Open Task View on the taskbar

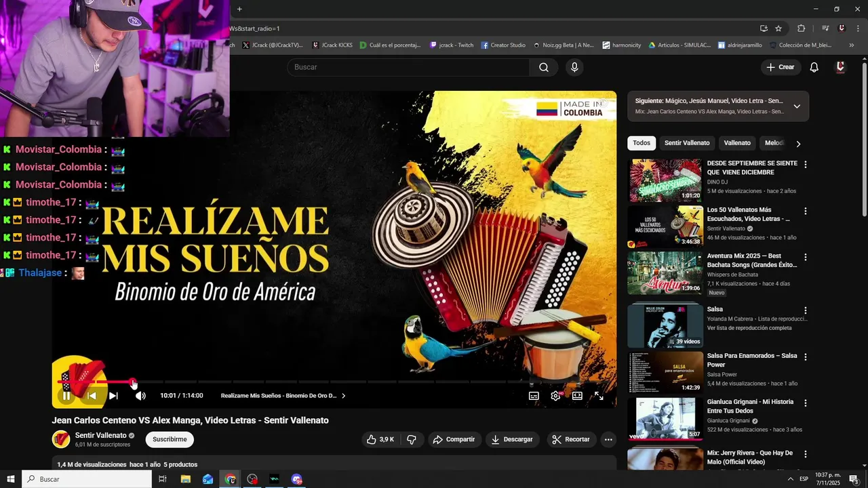click(x=163, y=479)
